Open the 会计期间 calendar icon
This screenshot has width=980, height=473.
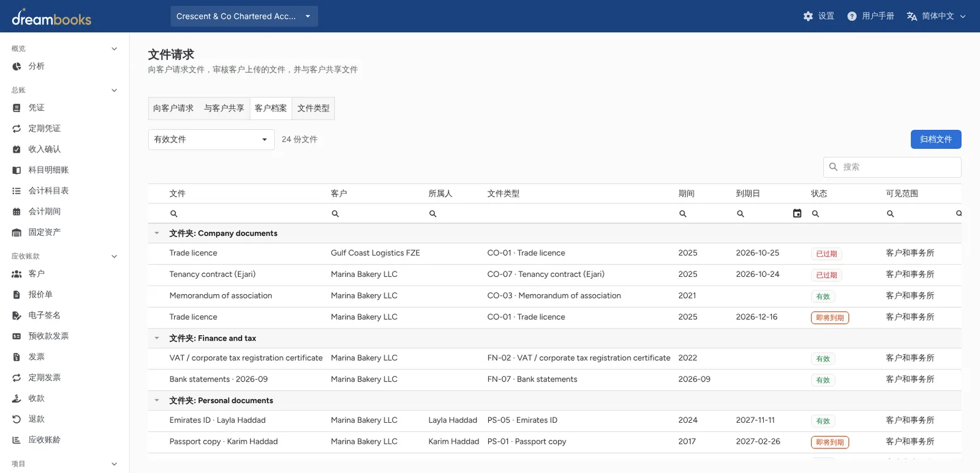click(x=17, y=212)
